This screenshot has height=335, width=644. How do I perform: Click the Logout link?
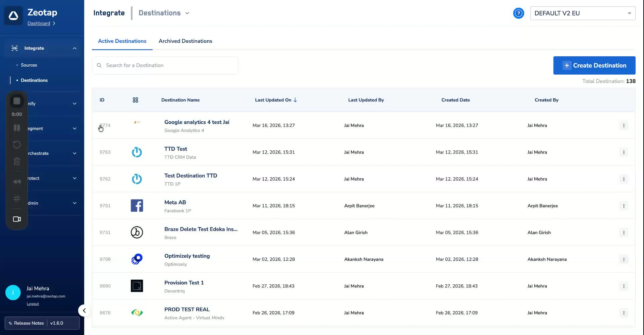click(33, 304)
